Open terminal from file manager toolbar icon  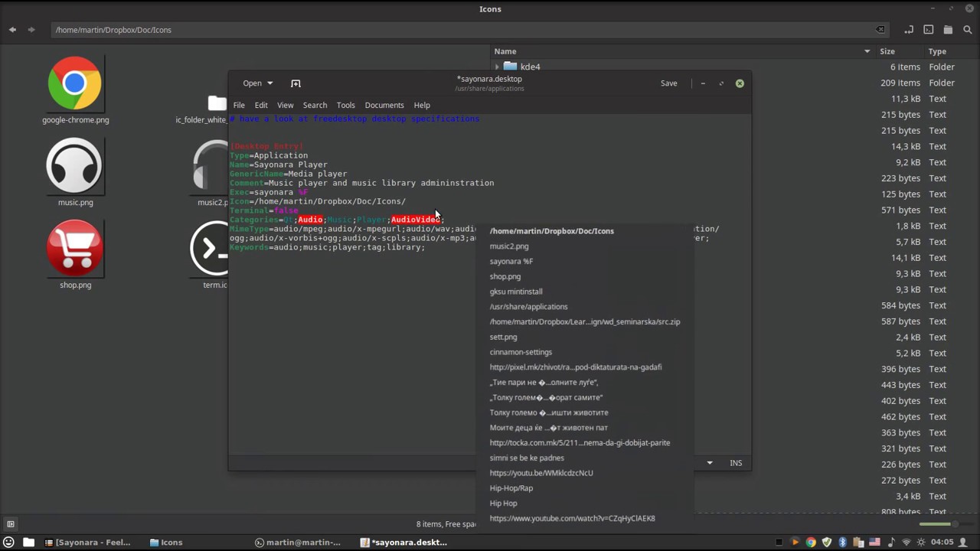929,30
